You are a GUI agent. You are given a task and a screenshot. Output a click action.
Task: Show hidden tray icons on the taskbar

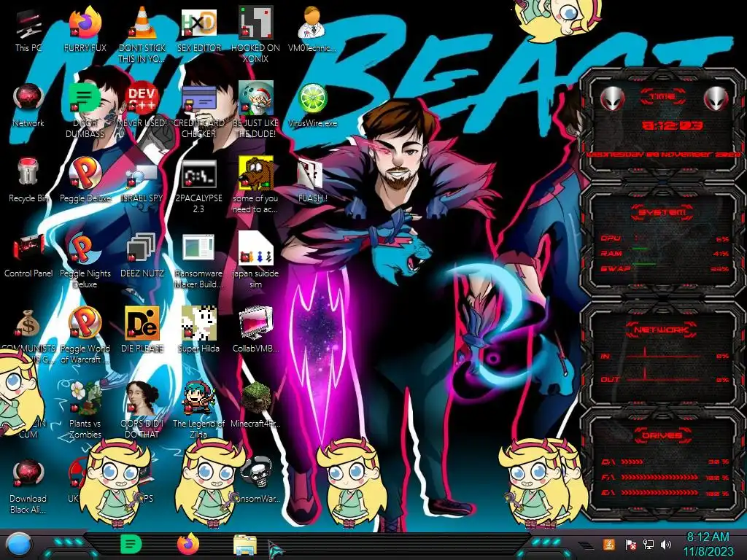point(586,545)
